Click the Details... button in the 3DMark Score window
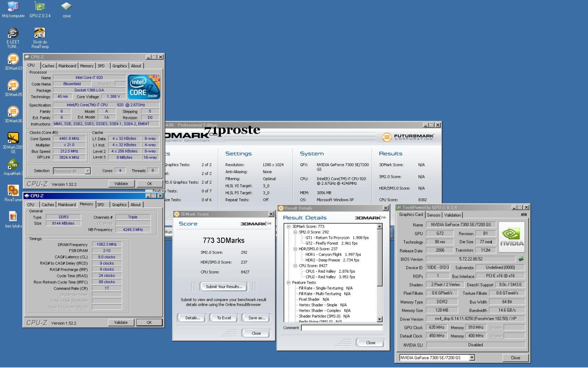 [193, 318]
